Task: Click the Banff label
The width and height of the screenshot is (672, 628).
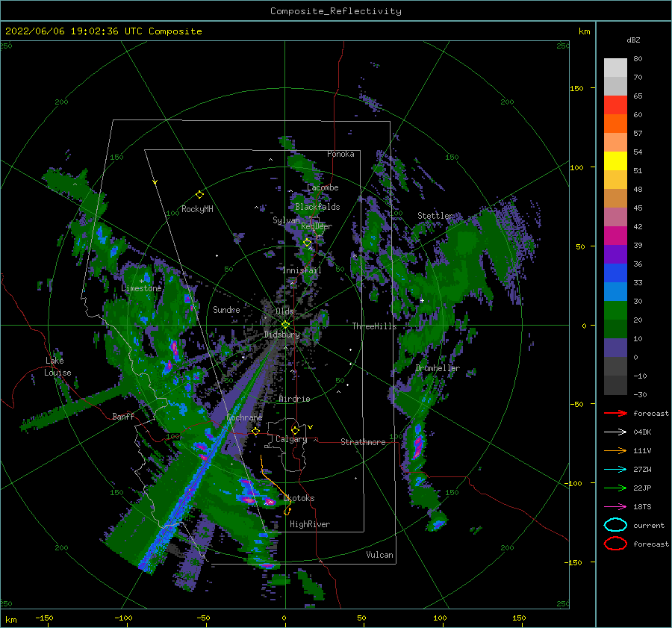Action: [123, 416]
